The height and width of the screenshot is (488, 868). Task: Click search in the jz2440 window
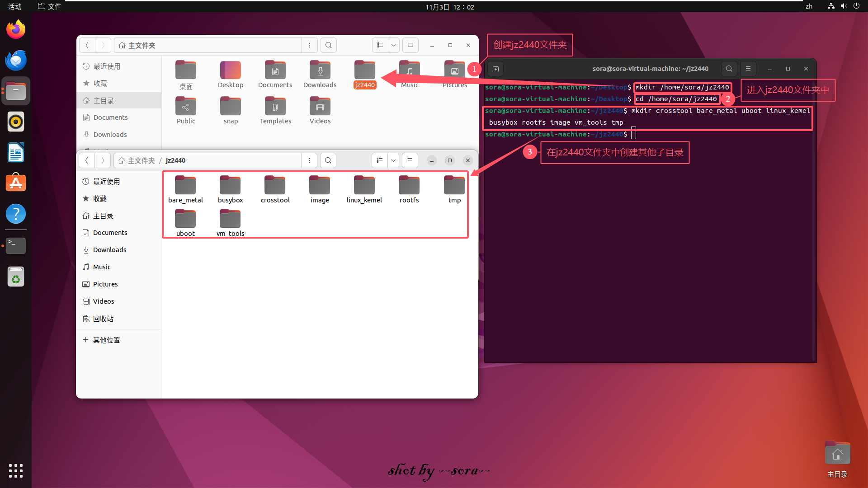click(328, 160)
